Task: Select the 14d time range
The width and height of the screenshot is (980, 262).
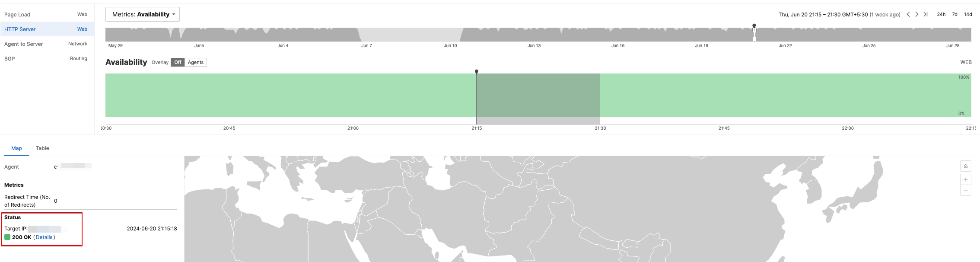Action: coord(967,14)
